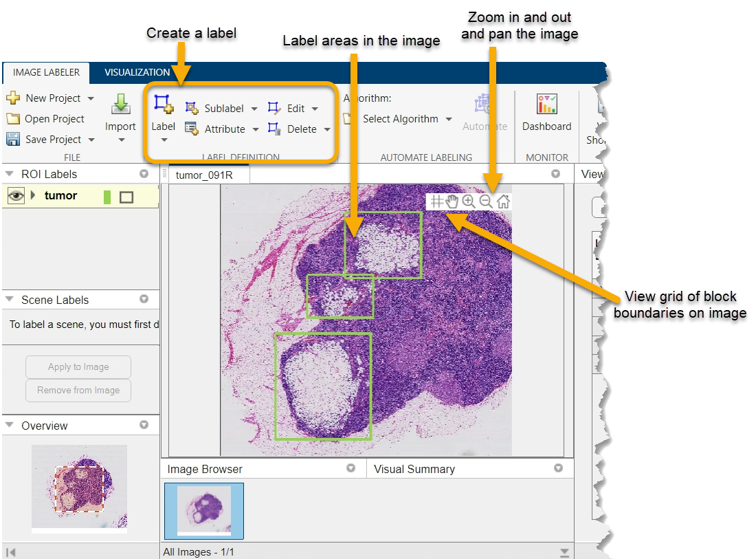
Task: Click the zoom in magnifier icon
Action: 469,201
